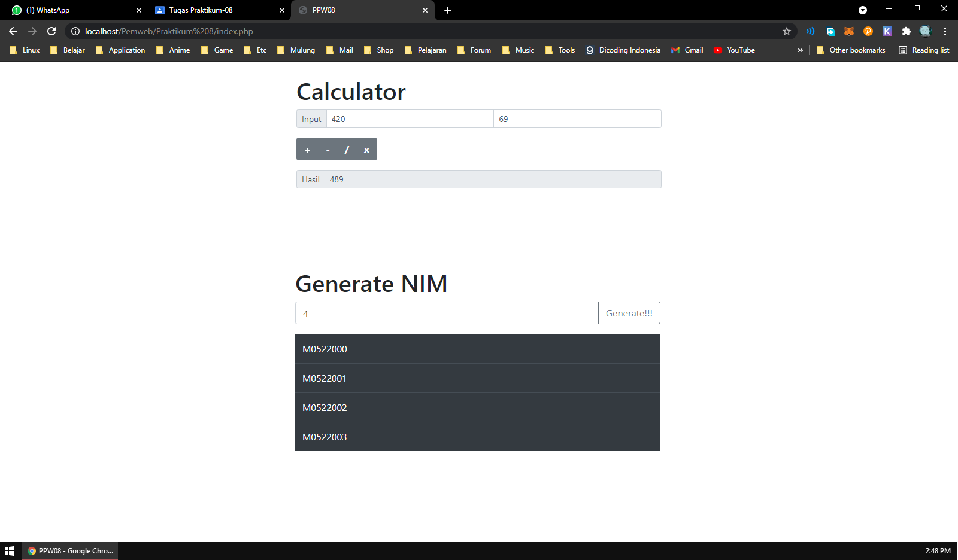Close the Tugas Praktikum-08 tab
Screen dimensions: 958x560
(282, 10)
